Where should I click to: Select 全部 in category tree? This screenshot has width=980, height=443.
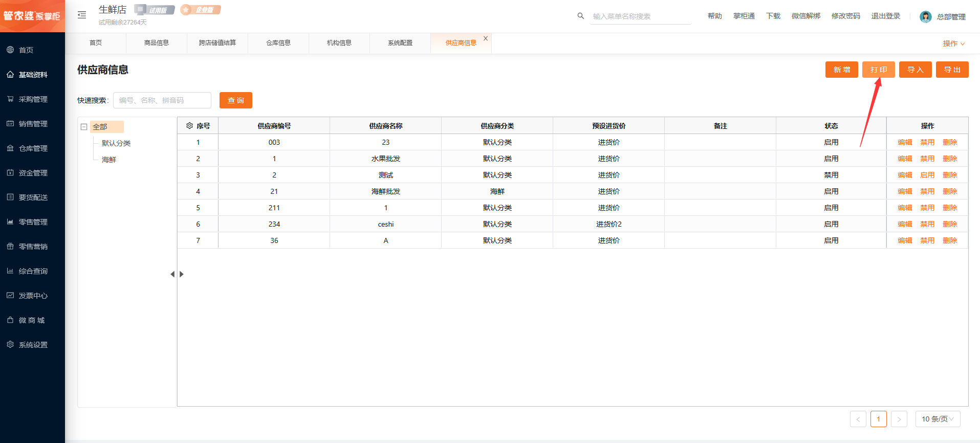(106, 127)
